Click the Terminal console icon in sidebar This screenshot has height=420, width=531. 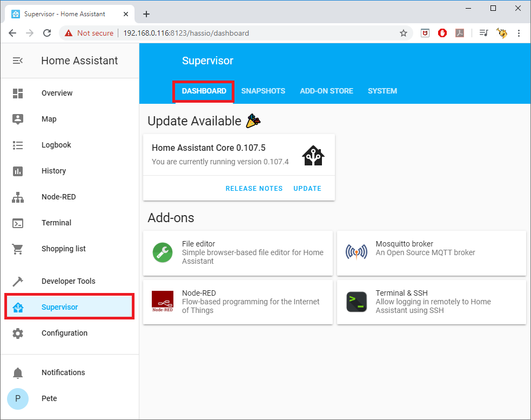point(18,223)
